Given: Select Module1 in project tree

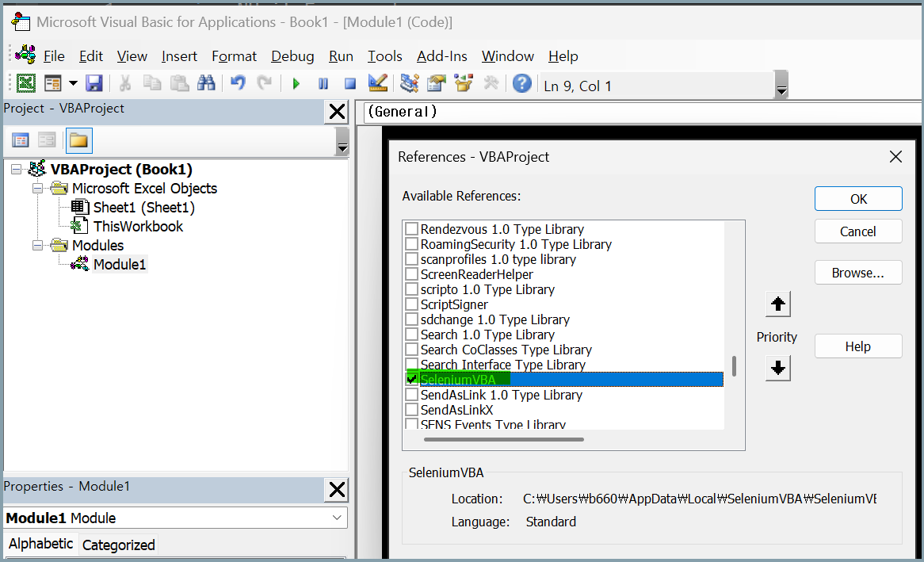Looking at the screenshot, I should (x=120, y=264).
